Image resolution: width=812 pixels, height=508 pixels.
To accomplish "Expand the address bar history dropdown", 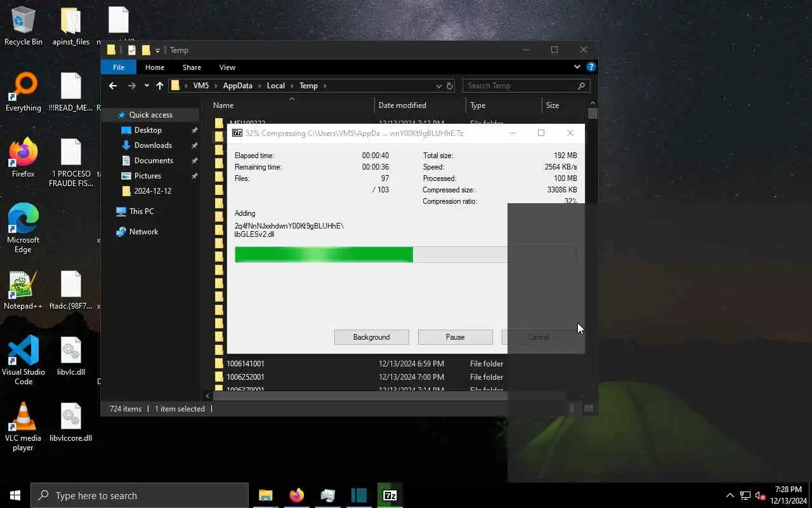I will coord(438,86).
